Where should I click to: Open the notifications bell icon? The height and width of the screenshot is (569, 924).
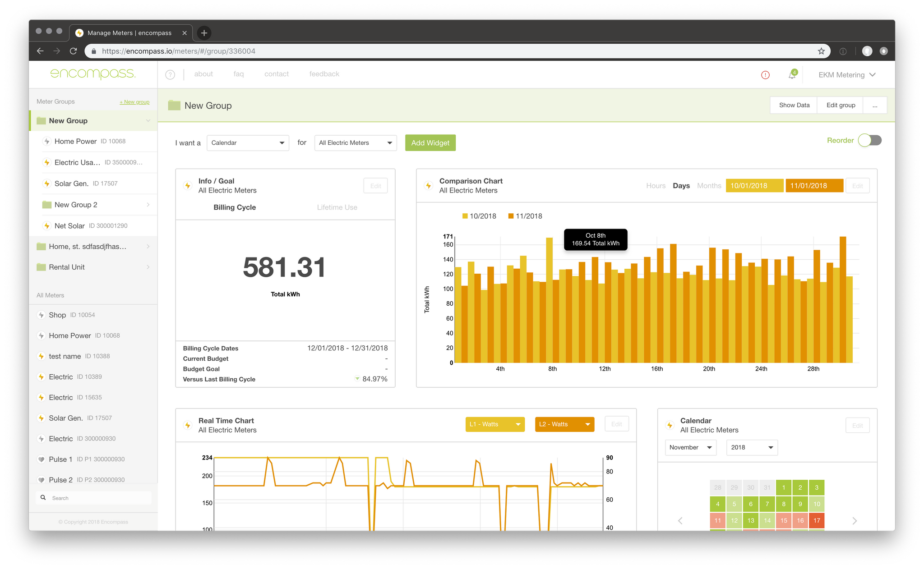coord(792,75)
